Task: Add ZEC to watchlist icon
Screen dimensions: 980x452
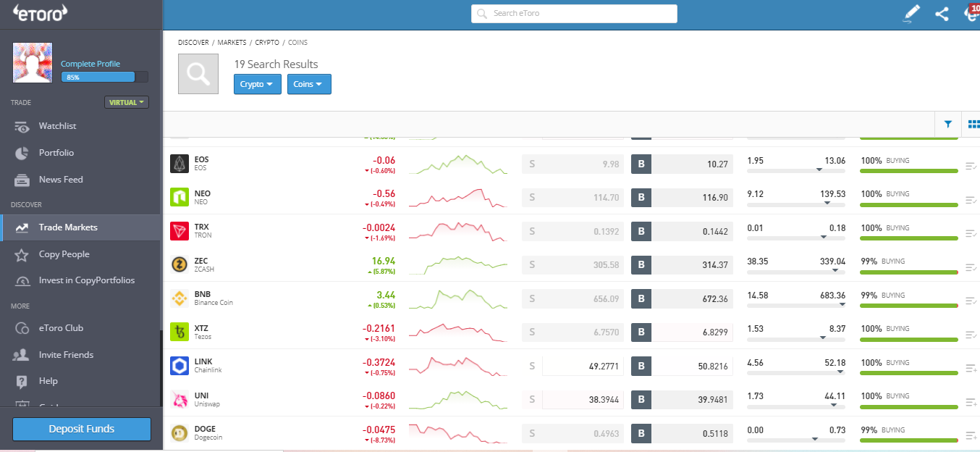Action: (971, 267)
